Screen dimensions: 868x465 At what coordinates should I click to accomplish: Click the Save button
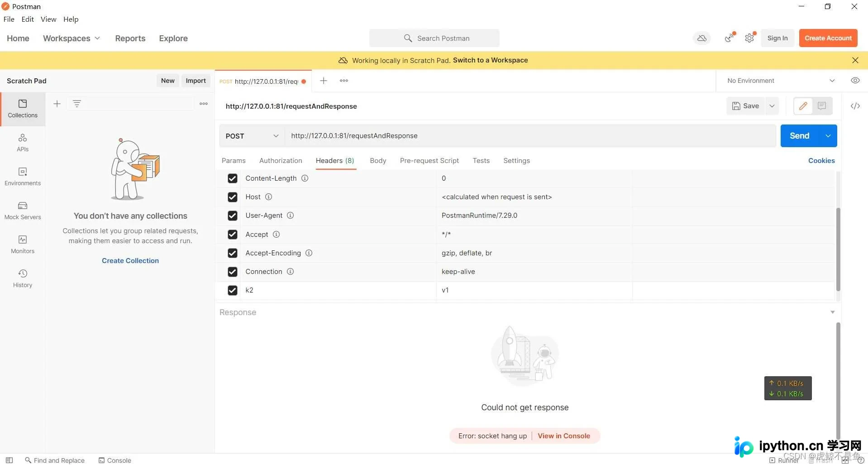[x=746, y=106]
